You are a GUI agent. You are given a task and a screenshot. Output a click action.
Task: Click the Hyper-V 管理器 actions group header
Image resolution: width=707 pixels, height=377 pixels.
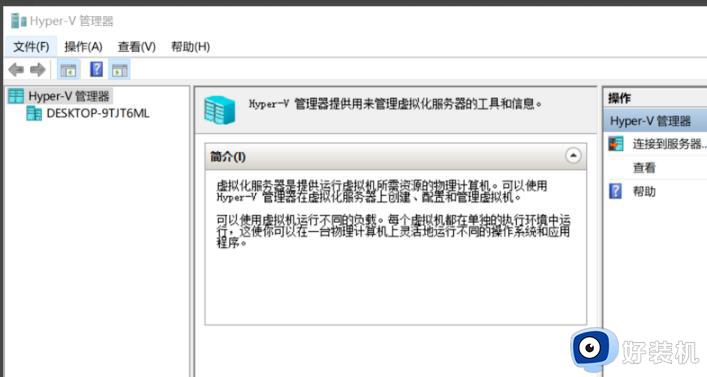[655, 121]
